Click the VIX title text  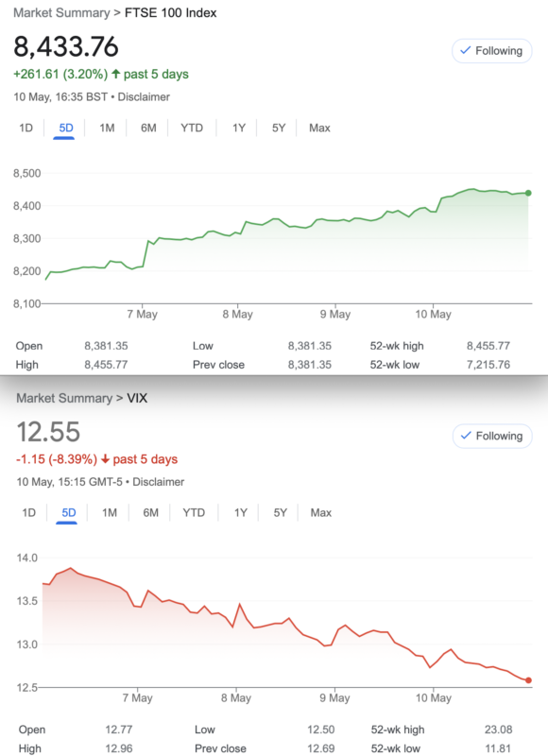pyautogui.click(x=137, y=398)
